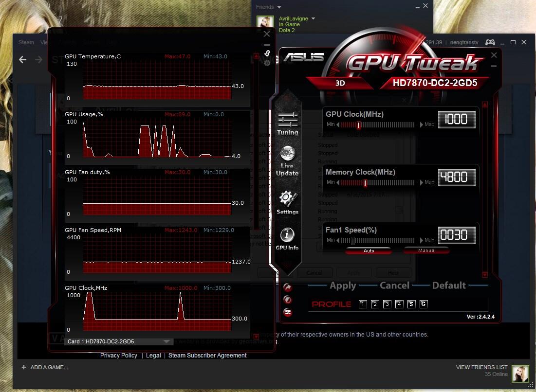This screenshot has height=392, width=536.
Task: Click GPU Tweak scrollbar up arrow
Action: coord(485,105)
